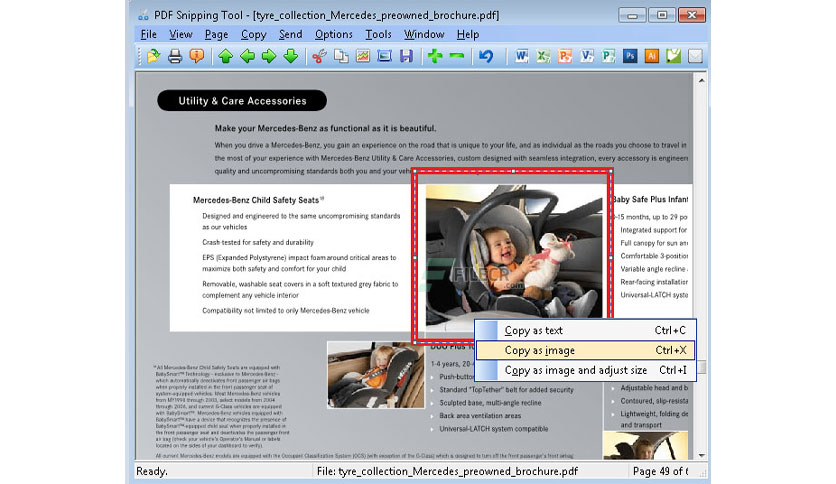Open the Help menu
The width and height of the screenshot is (836, 484).
tap(468, 35)
